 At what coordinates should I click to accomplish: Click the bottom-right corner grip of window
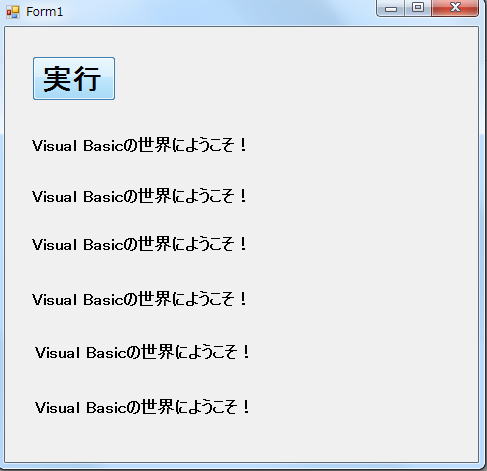[x=482, y=466]
